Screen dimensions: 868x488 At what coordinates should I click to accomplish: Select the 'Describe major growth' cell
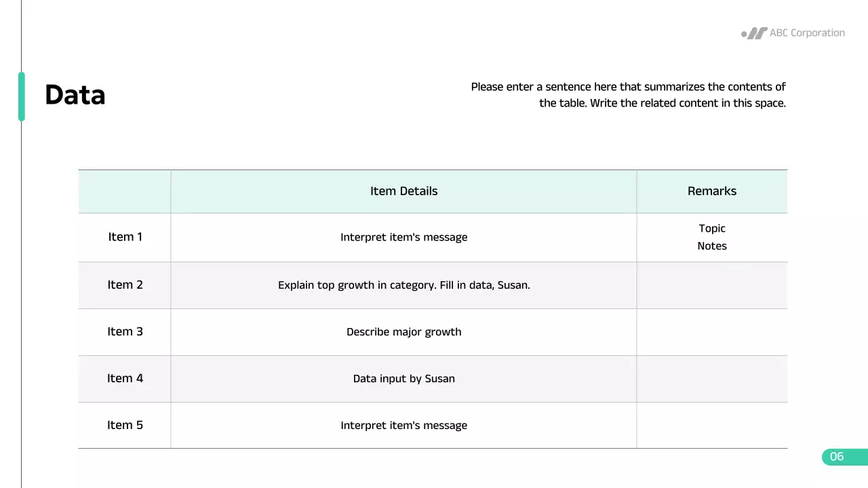click(403, 332)
